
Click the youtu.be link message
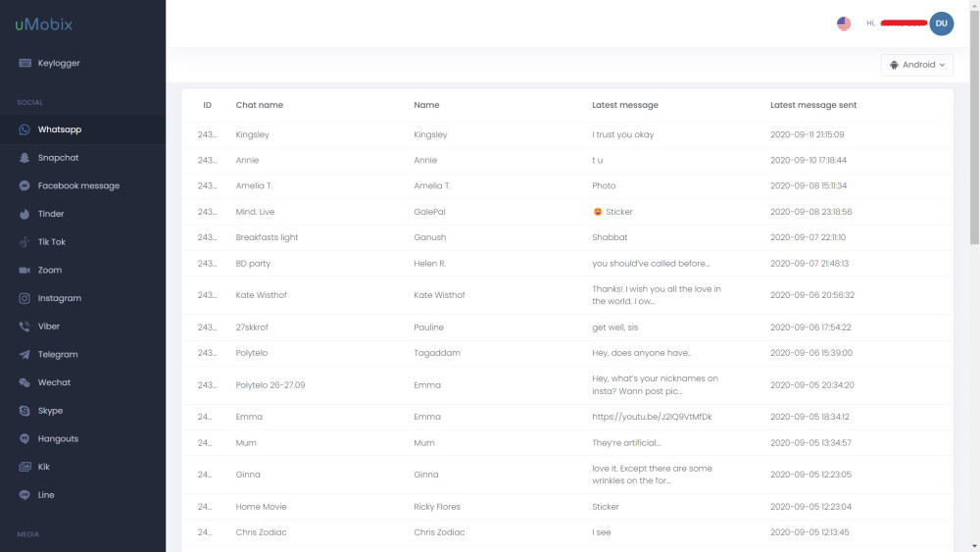652,417
